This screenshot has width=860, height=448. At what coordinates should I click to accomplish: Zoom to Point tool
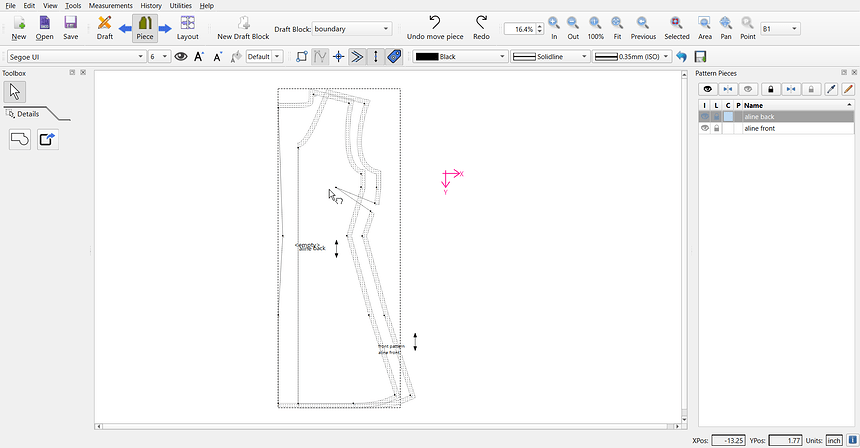click(x=748, y=28)
